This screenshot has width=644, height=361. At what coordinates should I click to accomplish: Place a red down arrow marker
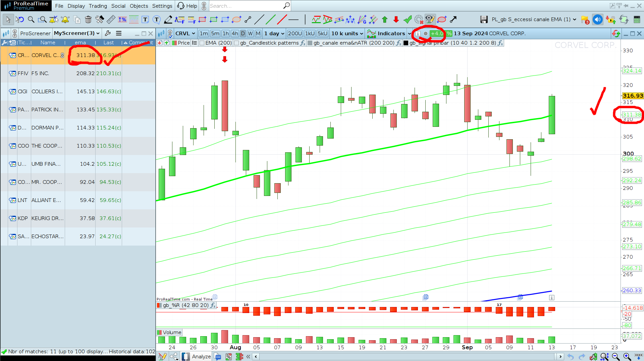click(x=396, y=19)
